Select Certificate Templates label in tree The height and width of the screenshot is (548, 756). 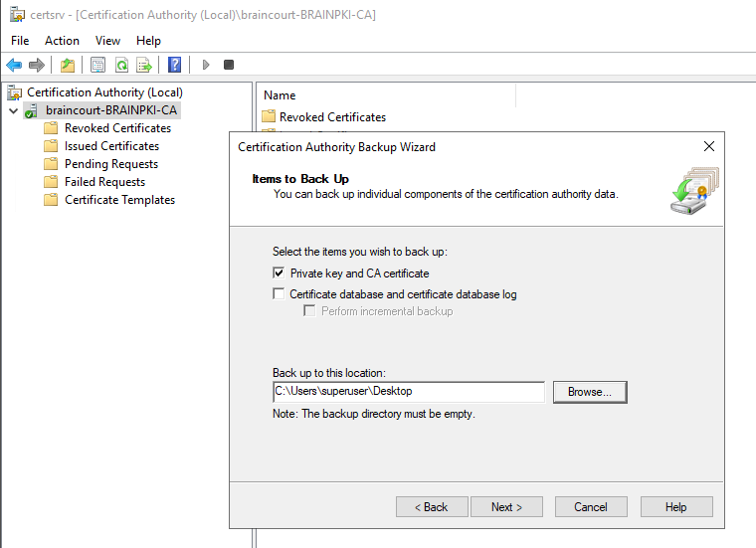click(119, 200)
